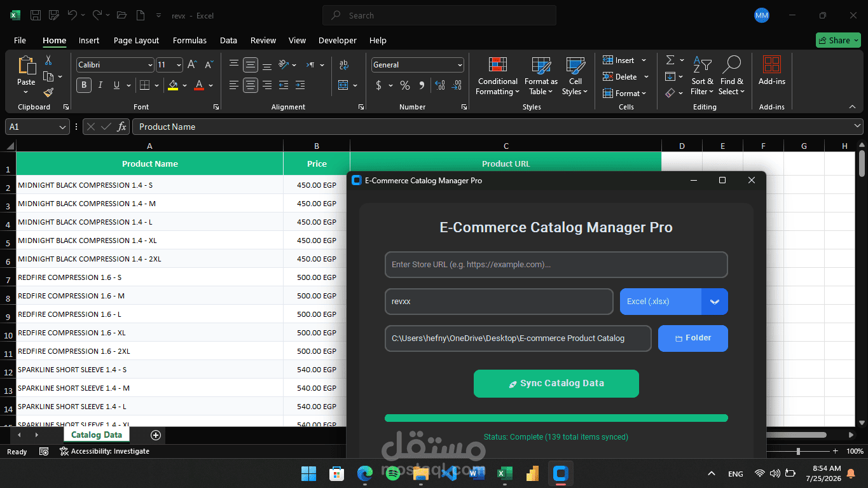Viewport: 868px width, 488px height.
Task: Click the Decrease Font Size icon
Action: point(209,65)
